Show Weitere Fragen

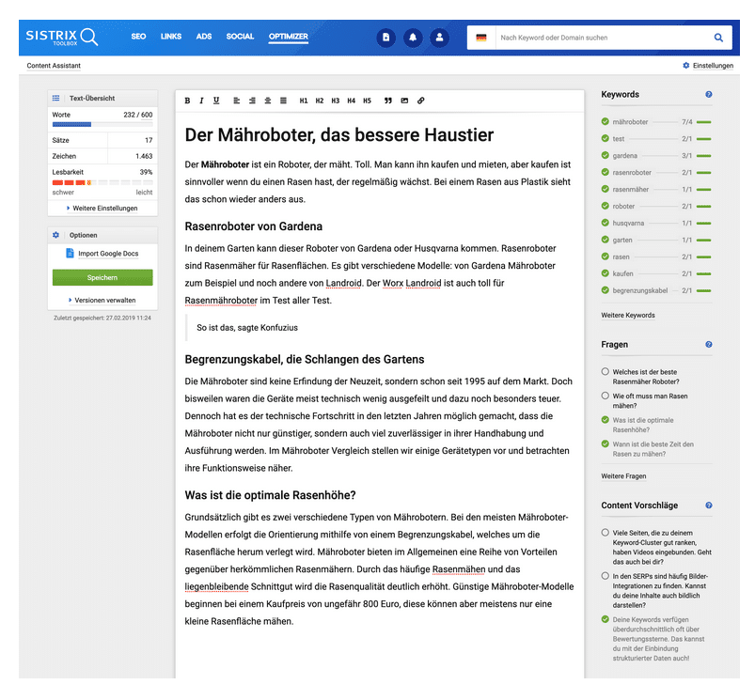pyautogui.click(x=623, y=475)
